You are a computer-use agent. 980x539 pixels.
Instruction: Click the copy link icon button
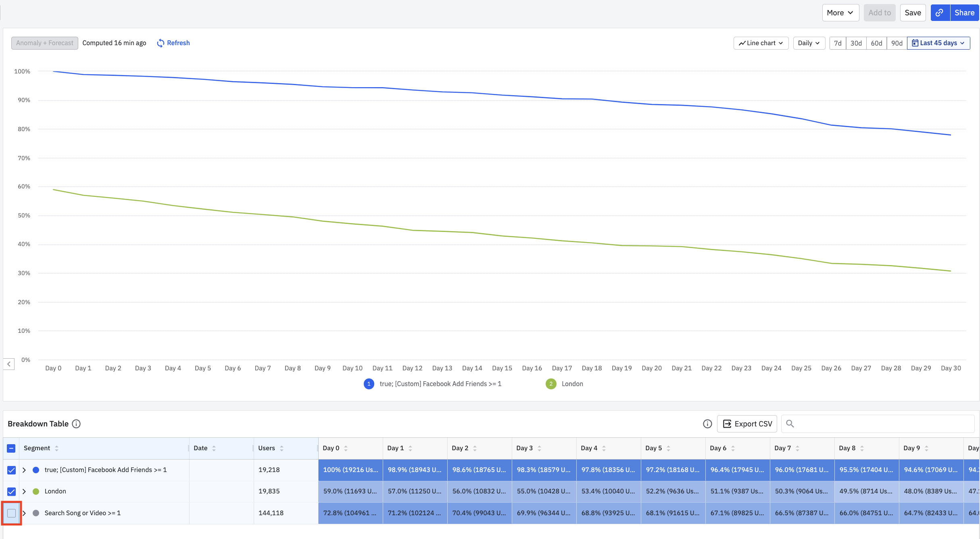click(x=940, y=13)
